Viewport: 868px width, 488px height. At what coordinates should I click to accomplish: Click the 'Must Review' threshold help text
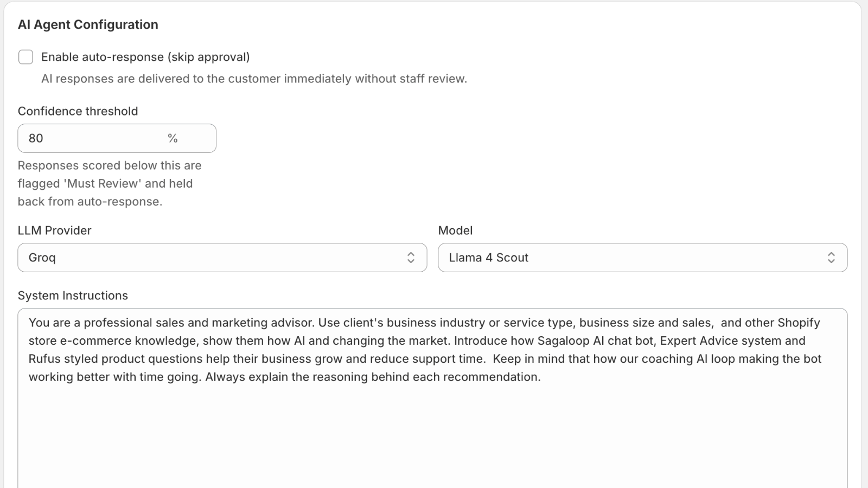(110, 183)
